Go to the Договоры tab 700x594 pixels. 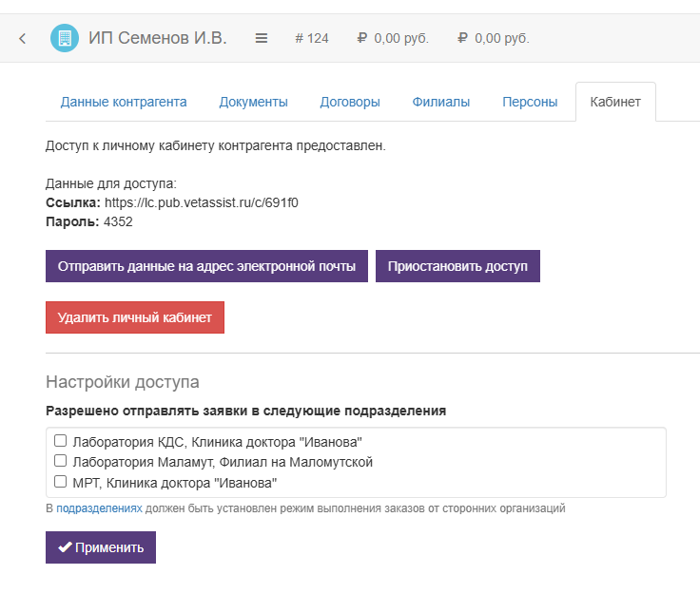point(350,103)
